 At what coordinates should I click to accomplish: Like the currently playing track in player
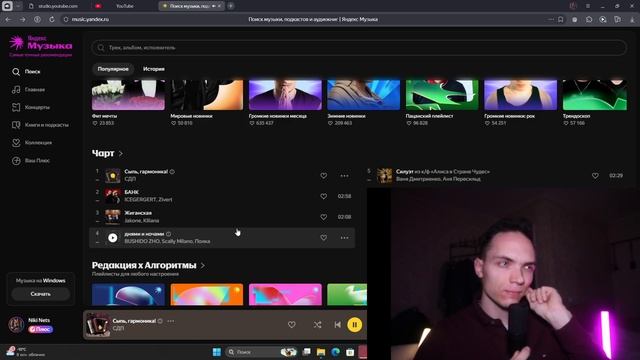pos(291,325)
